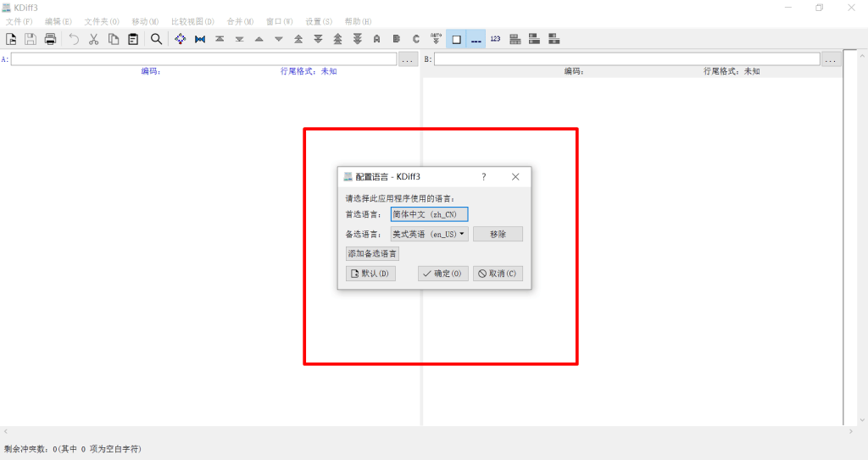
Task: Click vertical scrollbar down arrow
Action: (x=862, y=420)
